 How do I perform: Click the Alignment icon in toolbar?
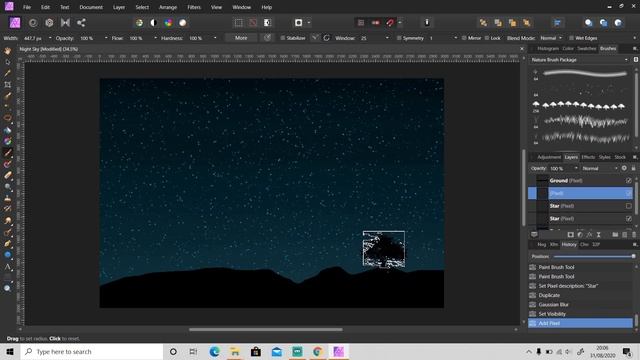point(557,23)
